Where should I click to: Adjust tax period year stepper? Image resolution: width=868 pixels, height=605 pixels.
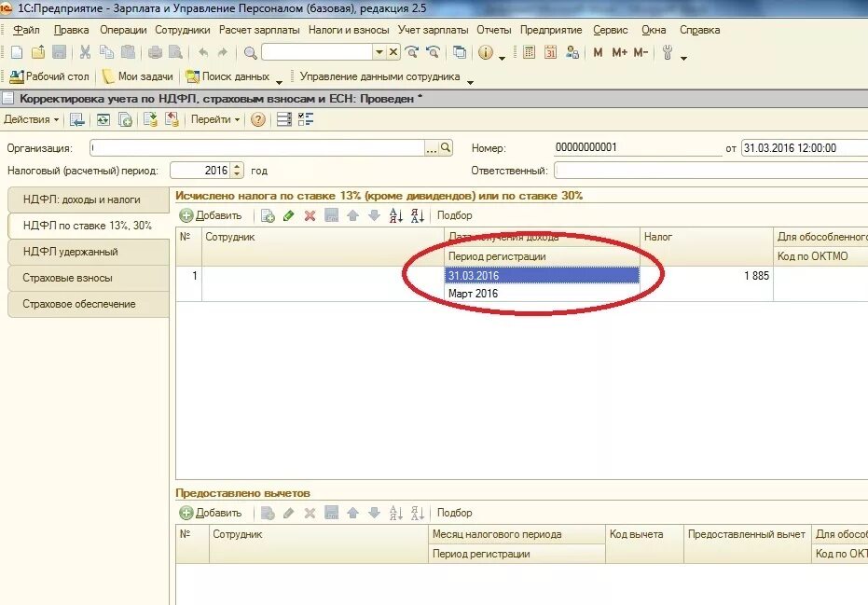pos(237,171)
